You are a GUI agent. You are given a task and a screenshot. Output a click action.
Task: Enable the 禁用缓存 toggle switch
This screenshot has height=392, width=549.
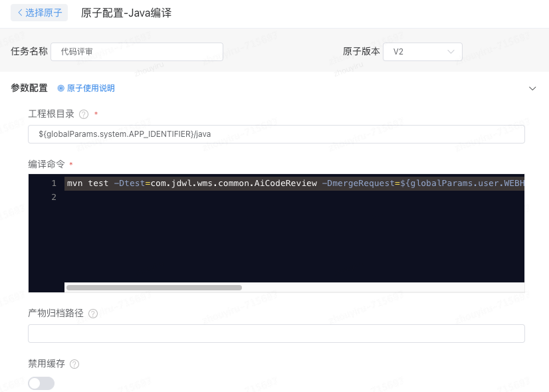coord(41,383)
